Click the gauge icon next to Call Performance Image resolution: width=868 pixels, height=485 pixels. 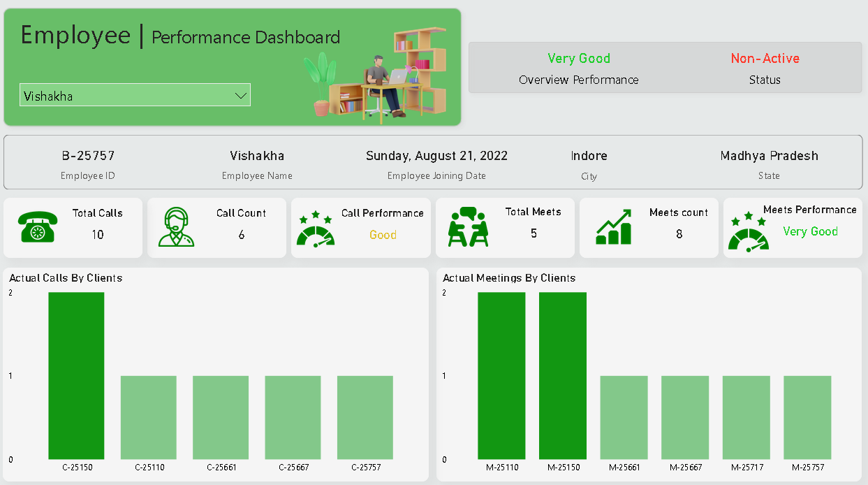(316, 230)
